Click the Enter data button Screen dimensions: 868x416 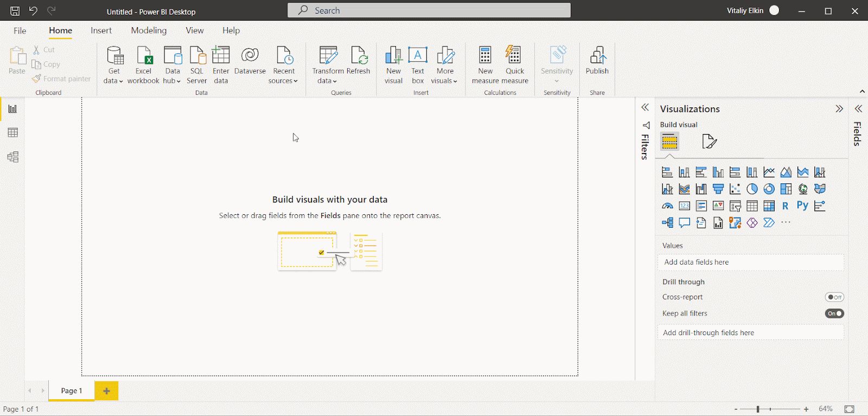221,65
